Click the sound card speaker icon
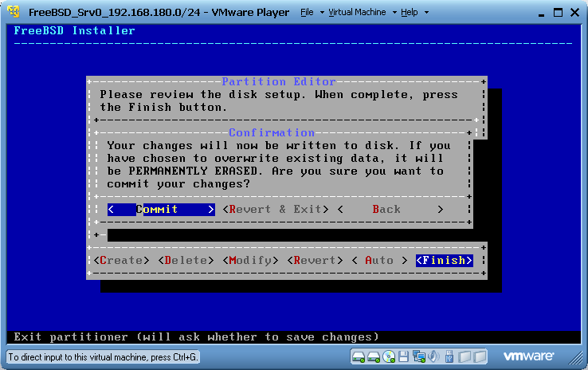The height and width of the screenshot is (370, 588). point(434,356)
